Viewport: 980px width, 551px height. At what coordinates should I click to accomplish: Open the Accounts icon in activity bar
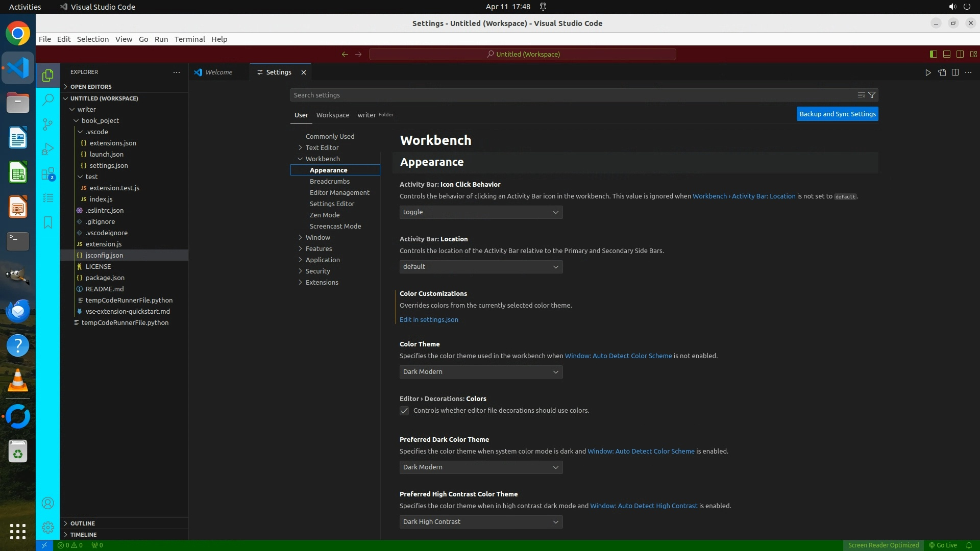tap(47, 503)
